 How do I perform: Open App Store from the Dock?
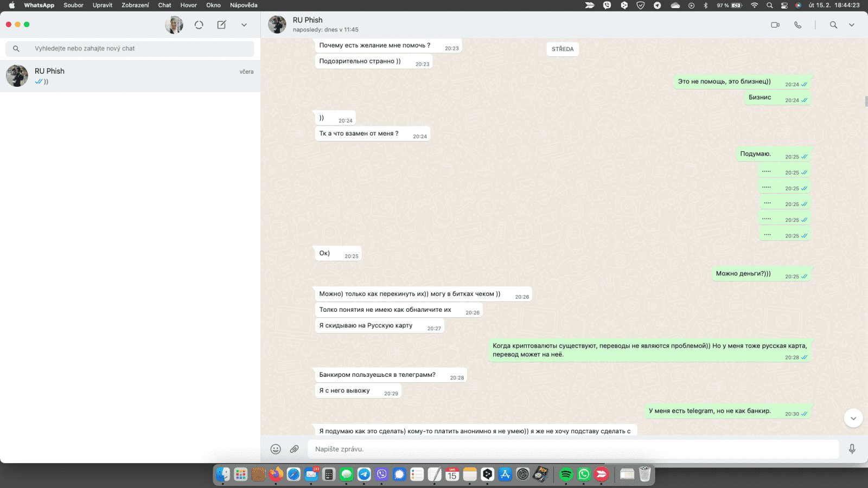click(x=505, y=474)
